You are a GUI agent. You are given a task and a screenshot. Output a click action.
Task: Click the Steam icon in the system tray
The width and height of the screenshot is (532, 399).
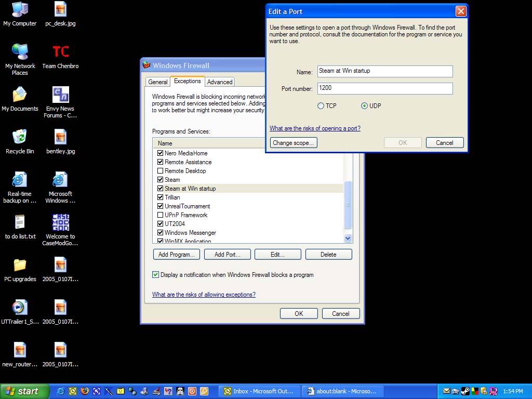pos(465,391)
